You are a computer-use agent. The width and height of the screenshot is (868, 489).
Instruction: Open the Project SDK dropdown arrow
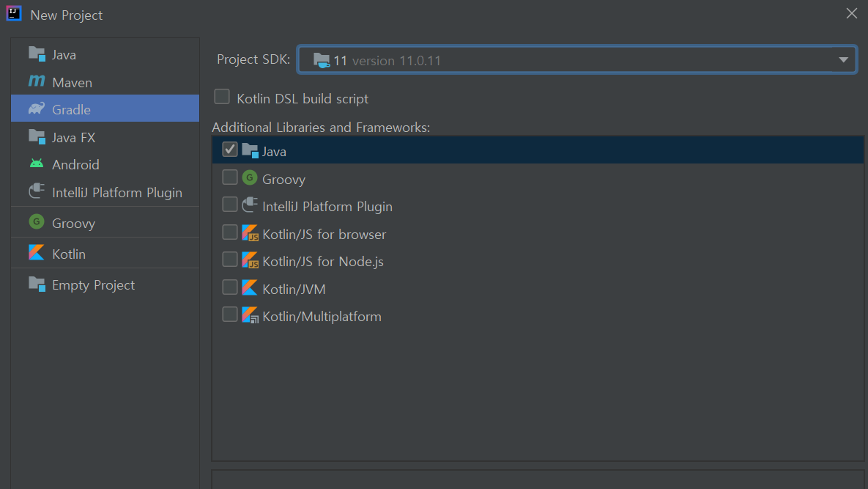coord(843,60)
